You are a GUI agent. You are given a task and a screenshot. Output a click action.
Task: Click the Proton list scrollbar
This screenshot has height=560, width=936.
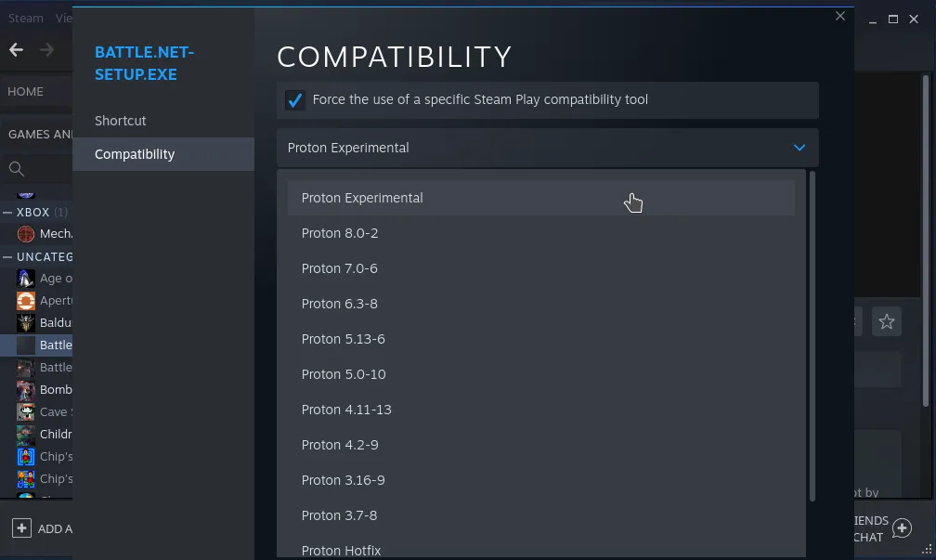813,334
